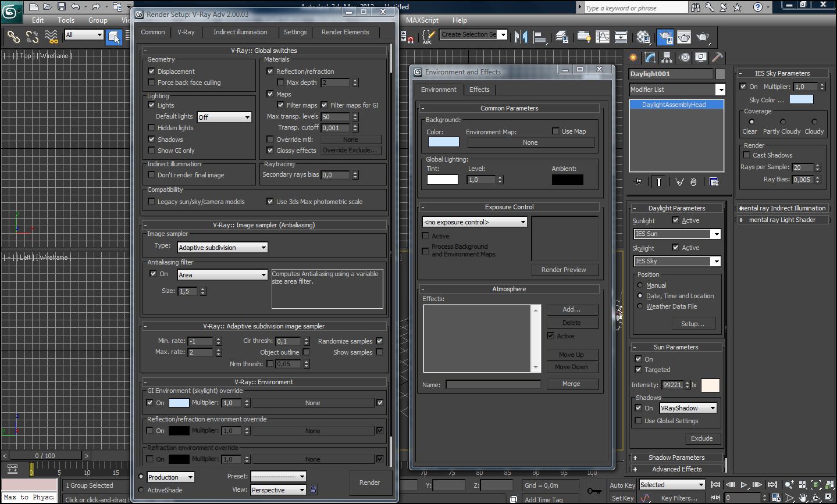The image size is (837, 504).
Task: Click the Edit Named Selection Sets icon
Action: [428, 37]
